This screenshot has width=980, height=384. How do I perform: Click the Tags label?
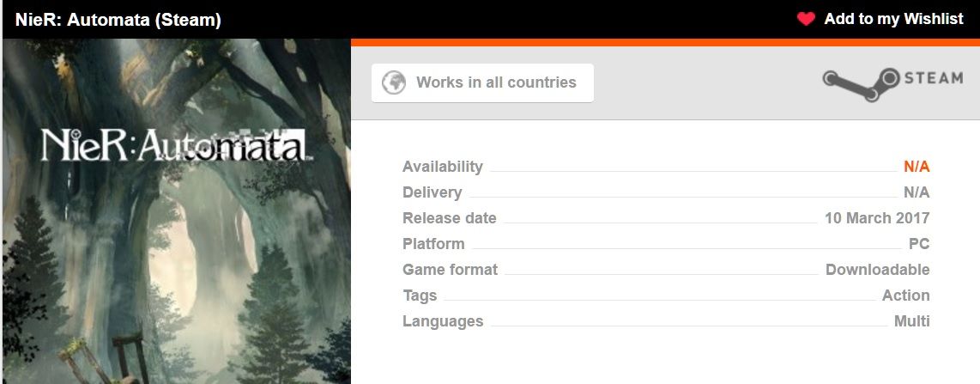[420, 296]
